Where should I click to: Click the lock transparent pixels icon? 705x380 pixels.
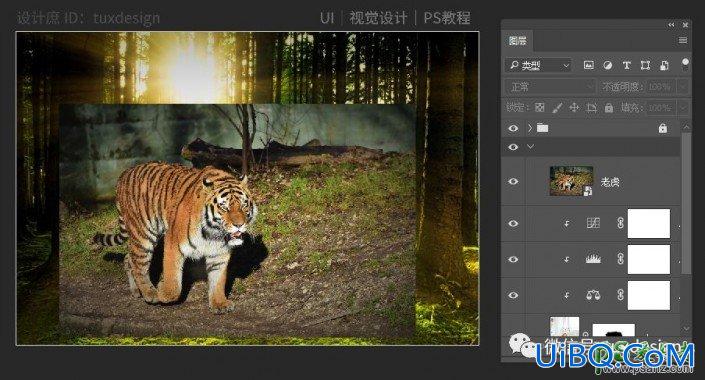[540, 107]
